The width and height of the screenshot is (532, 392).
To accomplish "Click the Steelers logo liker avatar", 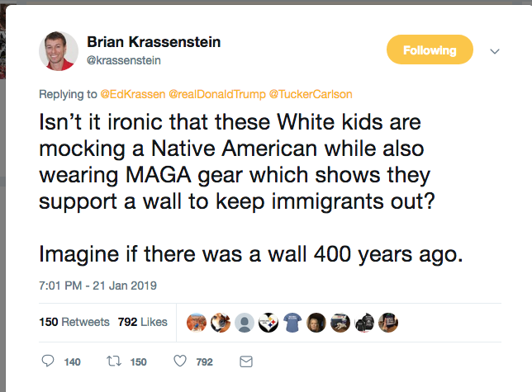I will point(268,323).
